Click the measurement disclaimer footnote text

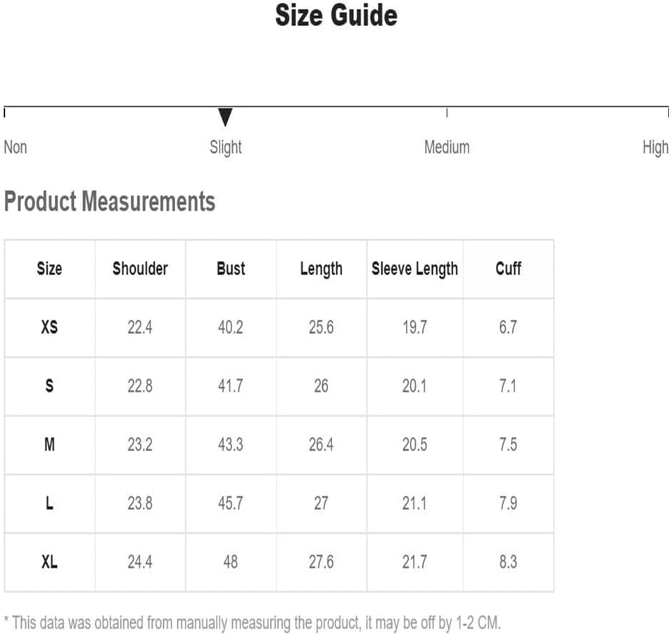(x=252, y=623)
